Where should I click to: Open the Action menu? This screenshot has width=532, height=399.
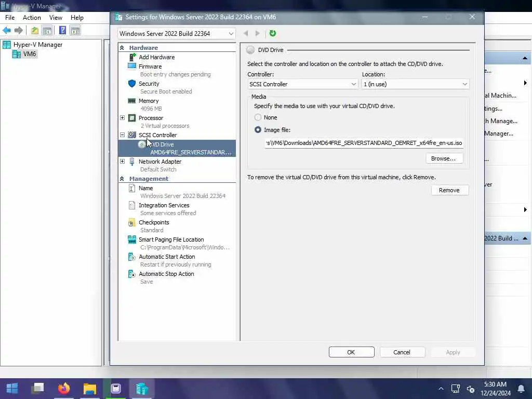coord(32,18)
